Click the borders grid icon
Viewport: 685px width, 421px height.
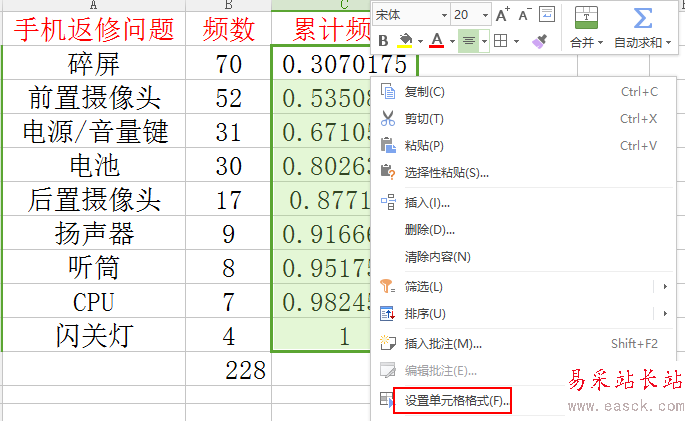pos(501,41)
